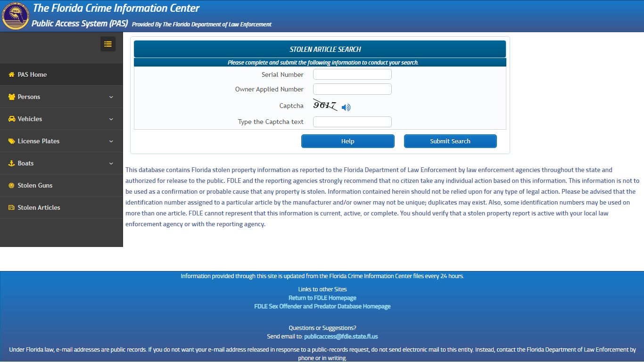The height and width of the screenshot is (362, 644).
Task: Open FDLE Sex Offender and Predator Database link
Action: pos(322,306)
